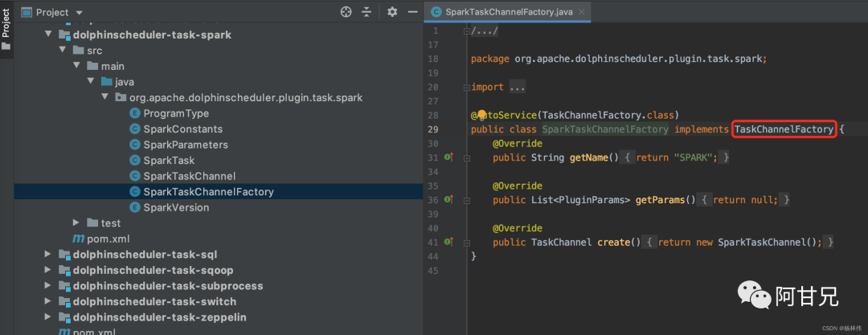The width and height of the screenshot is (868, 335).
Task: Click the implements gutter icon on line 41
Action: [x=449, y=242]
